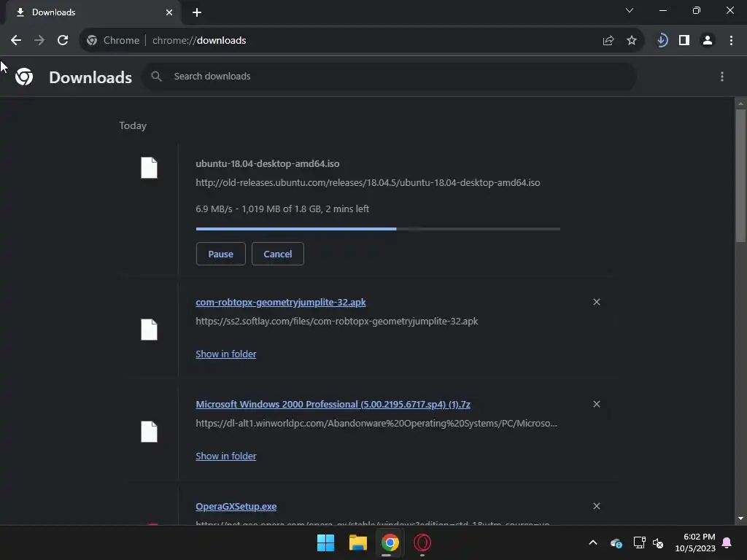Open the Downloads page more-actions menu
747x560 pixels.
721,77
